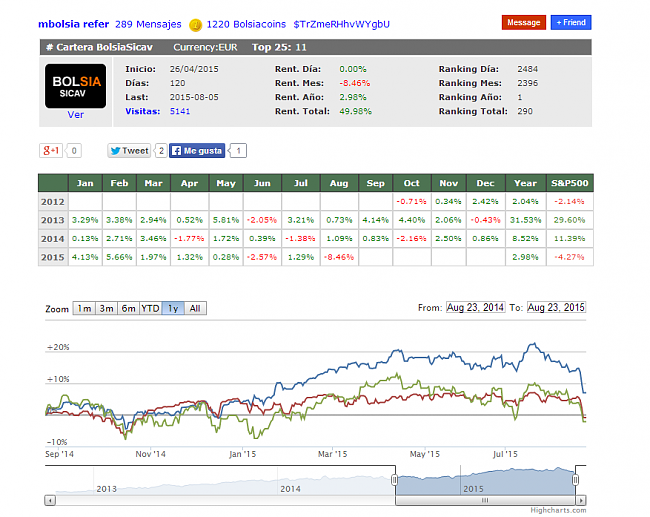Click the 2013 May cell 5.81%
The height and width of the screenshot is (517, 650).
click(226, 220)
